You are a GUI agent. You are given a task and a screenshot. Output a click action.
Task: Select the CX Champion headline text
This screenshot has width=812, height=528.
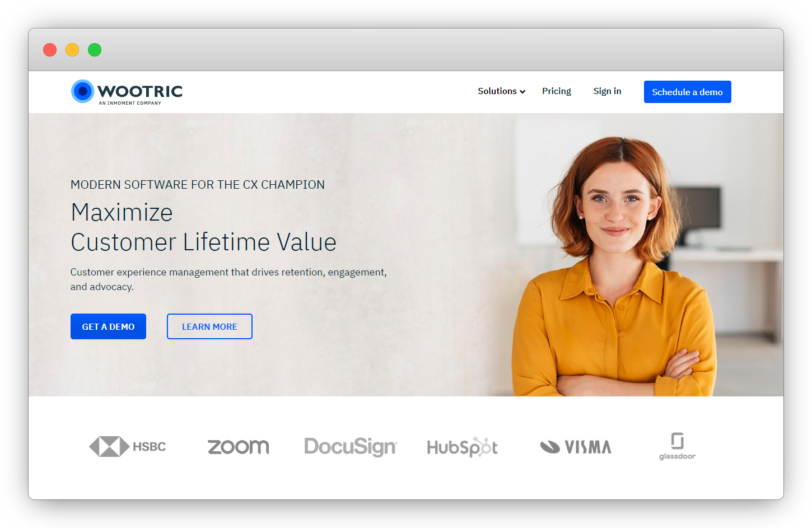(x=197, y=184)
